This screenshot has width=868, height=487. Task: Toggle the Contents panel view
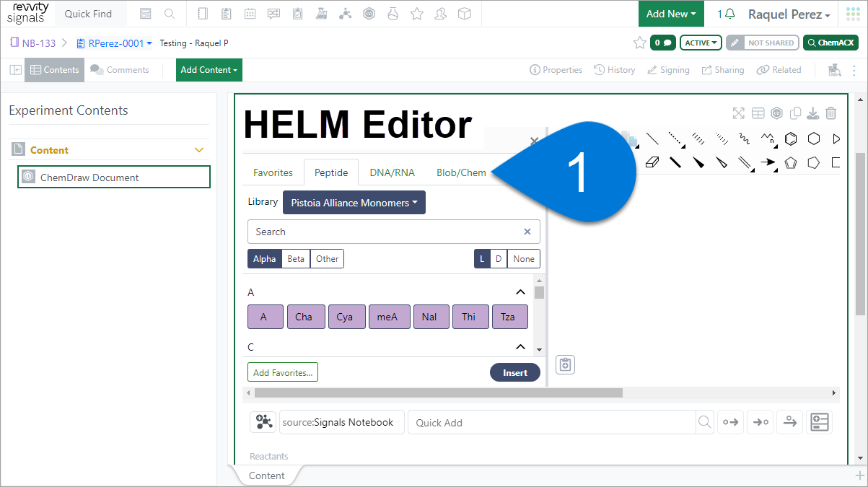pos(55,70)
